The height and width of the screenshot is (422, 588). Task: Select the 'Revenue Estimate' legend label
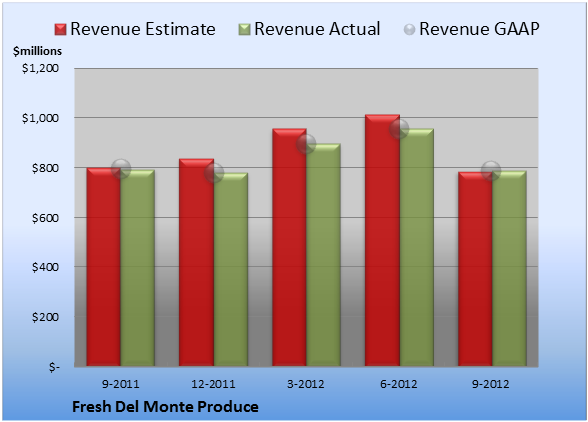[143, 29]
